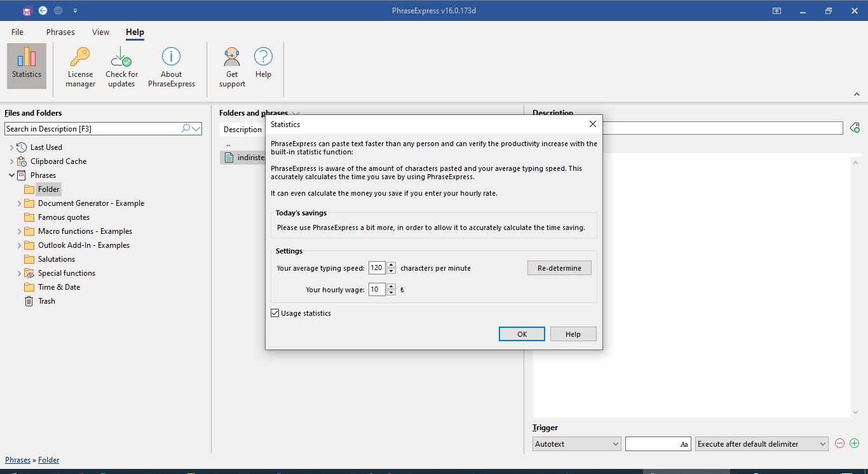Expand Special functions folder
Screen dimensions: 868x474
pyautogui.click(x=19, y=273)
